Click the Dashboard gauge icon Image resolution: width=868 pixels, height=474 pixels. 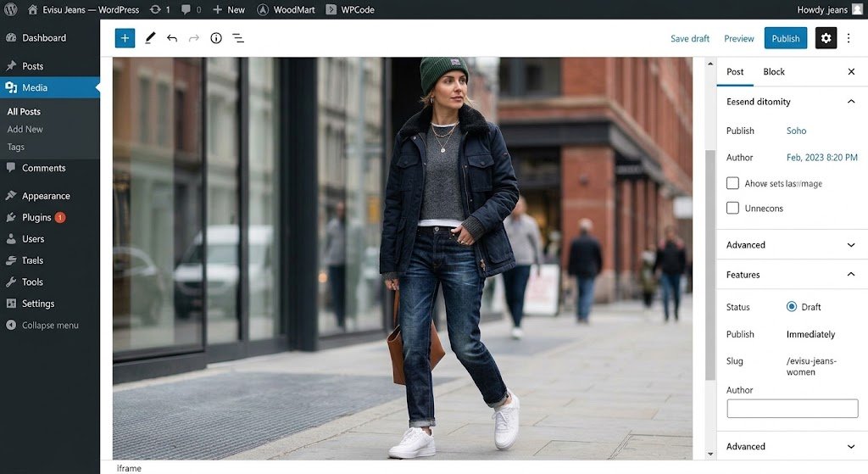[11, 37]
